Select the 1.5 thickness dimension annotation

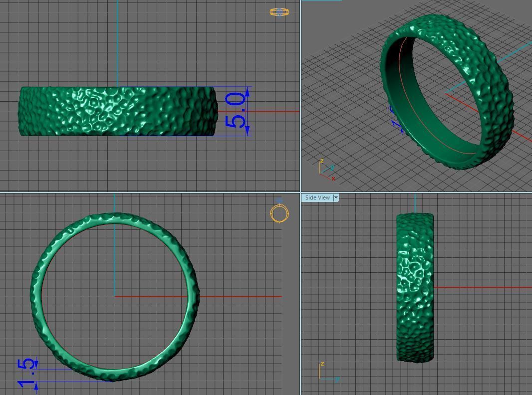(27, 373)
